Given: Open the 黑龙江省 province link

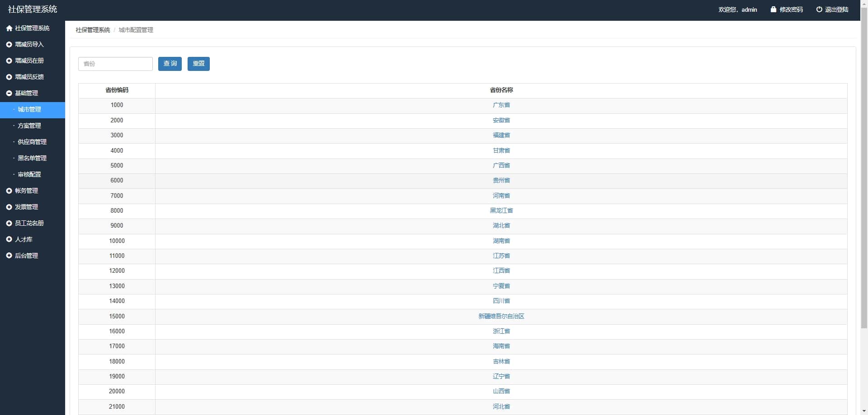Looking at the screenshot, I should 501,210.
